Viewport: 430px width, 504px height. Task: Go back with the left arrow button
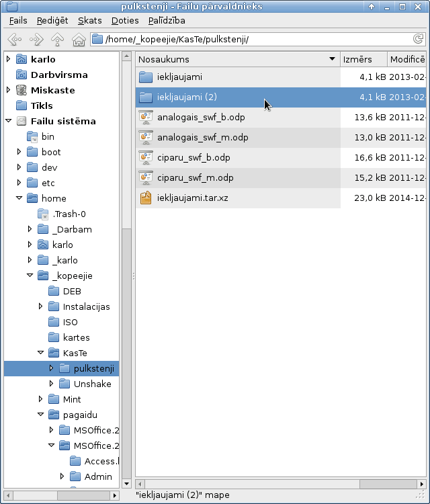pyautogui.click(x=15, y=40)
